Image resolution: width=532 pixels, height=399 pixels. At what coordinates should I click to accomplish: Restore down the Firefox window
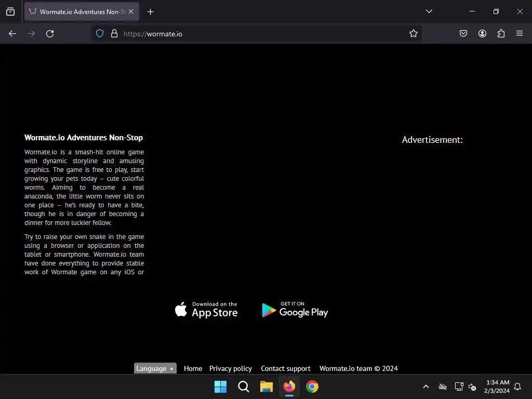(x=496, y=11)
